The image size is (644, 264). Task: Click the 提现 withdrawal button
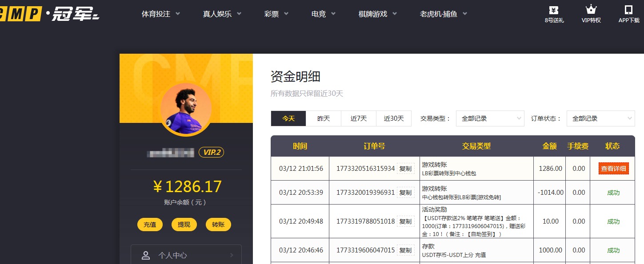pos(184,225)
